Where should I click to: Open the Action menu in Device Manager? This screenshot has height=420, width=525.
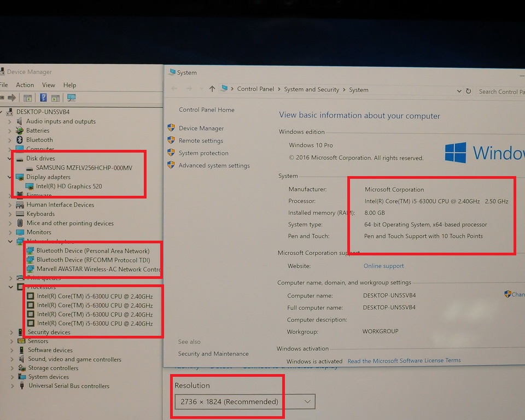tap(25, 85)
